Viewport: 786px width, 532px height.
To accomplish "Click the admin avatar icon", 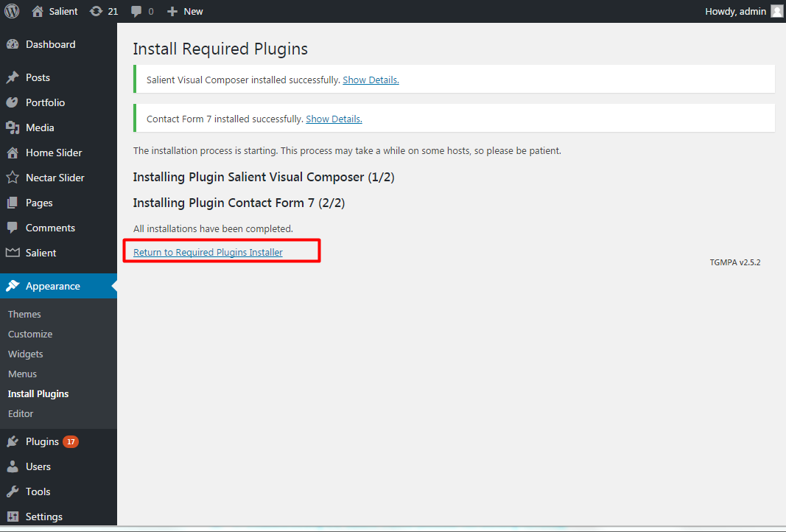I will (x=777, y=11).
